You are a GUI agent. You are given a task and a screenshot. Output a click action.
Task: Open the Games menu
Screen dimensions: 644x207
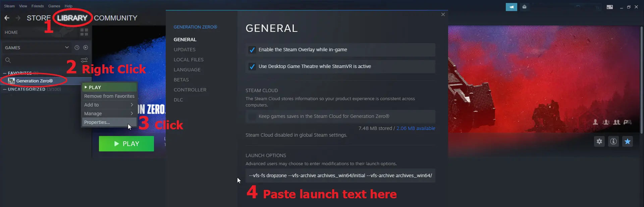(x=54, y=6)
